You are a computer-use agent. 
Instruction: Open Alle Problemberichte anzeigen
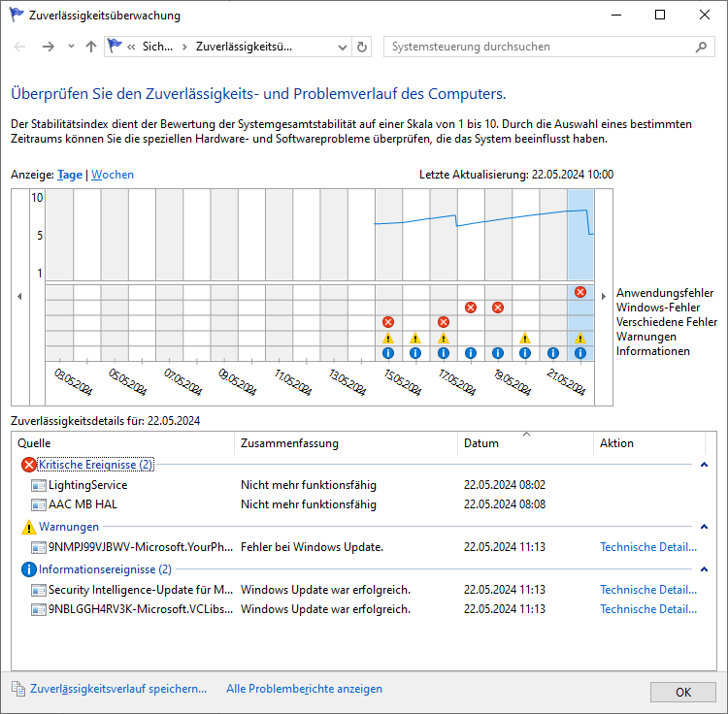pyautogui.click(x=304, y=689)
